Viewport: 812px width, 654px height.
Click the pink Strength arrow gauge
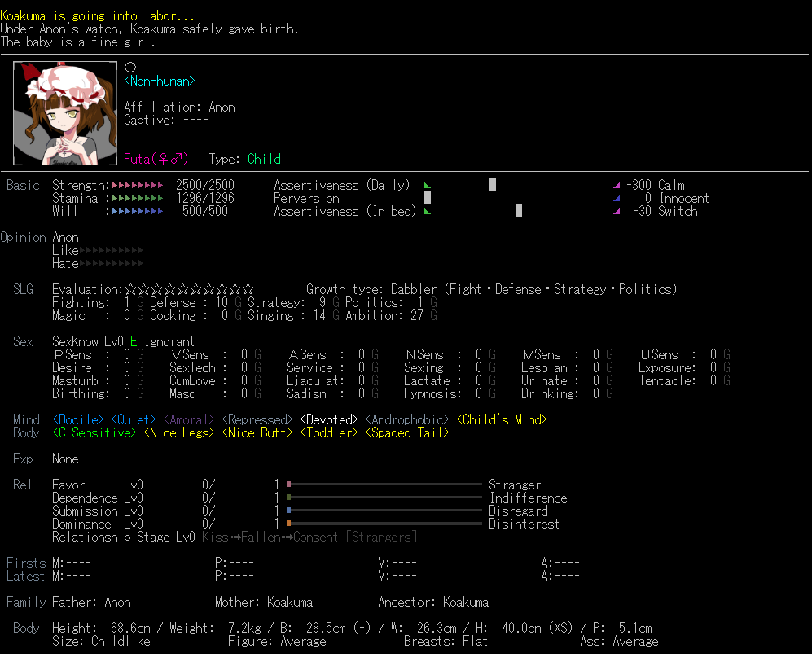tap(137, 186)
